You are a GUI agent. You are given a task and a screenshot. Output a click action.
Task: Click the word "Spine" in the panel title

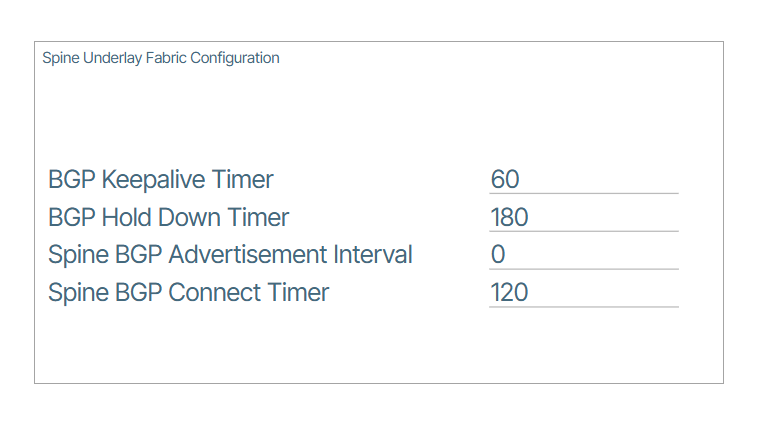coord(60,58)
